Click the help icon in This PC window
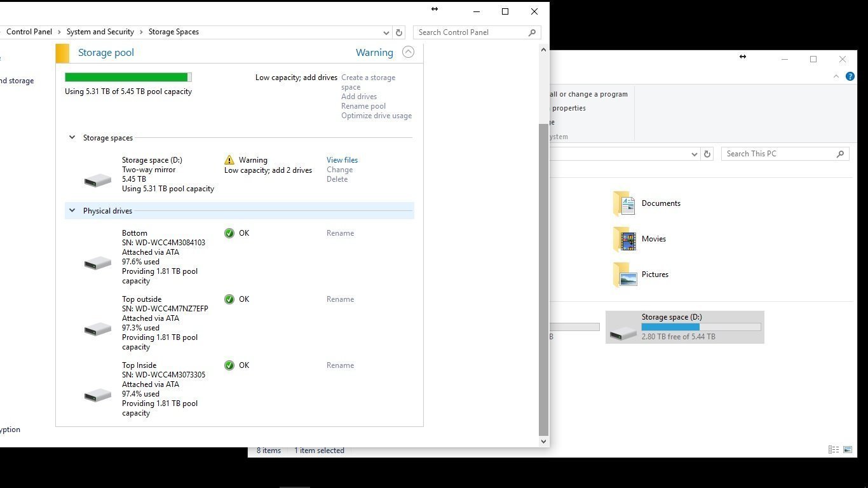The width and height of the screenshot is (868, 488). coord(850,76)
